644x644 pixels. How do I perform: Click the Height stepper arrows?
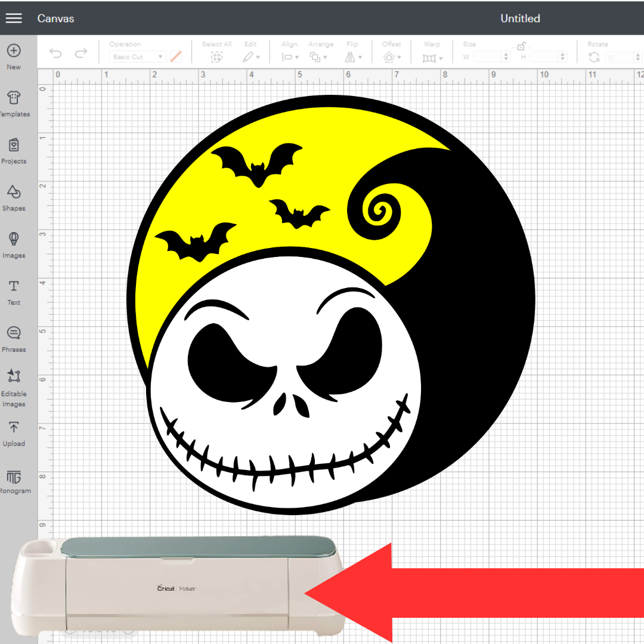tap(563, 57)
